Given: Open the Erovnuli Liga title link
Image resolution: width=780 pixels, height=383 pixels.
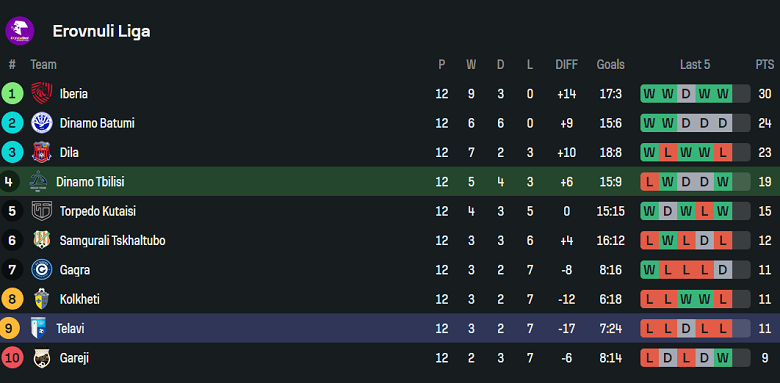Looking at the screenshot, I should pyautogui.click(x=101, y=31).
